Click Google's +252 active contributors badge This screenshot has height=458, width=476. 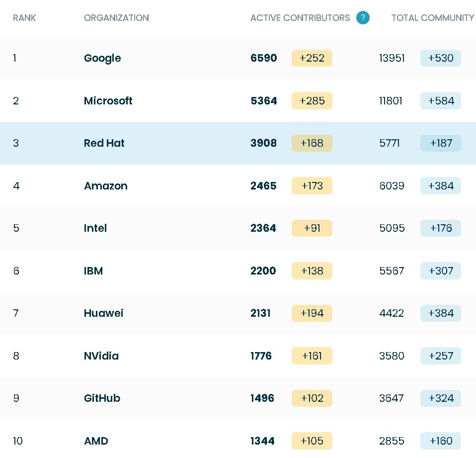click(312, 58)
